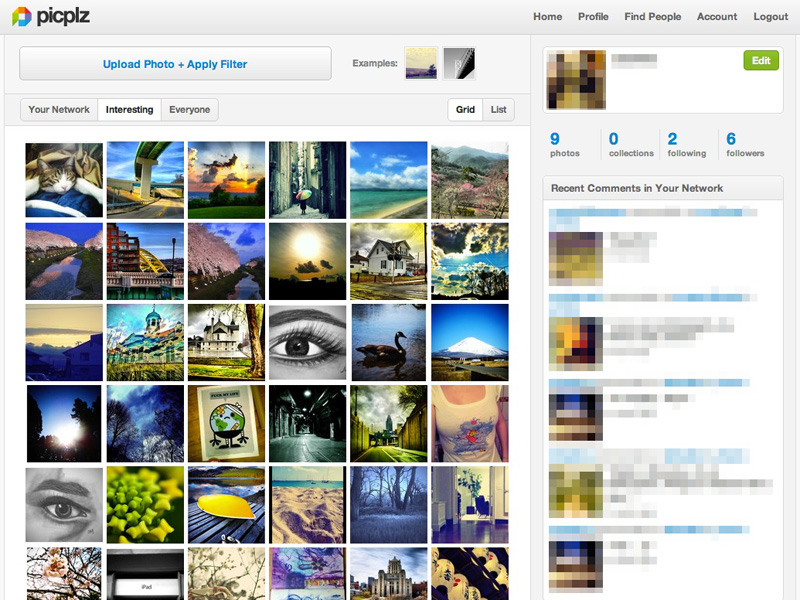Switch to List view
The image size is (800, 600).
(498, 110)
